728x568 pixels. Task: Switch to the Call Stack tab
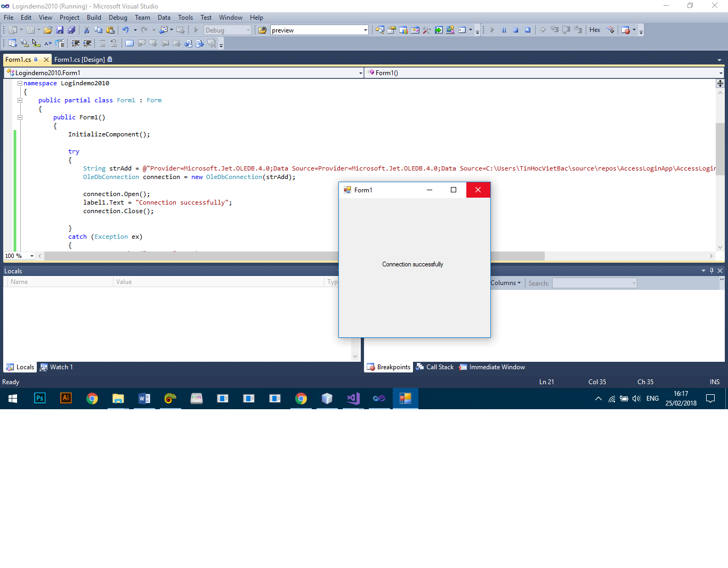(435, 367)
